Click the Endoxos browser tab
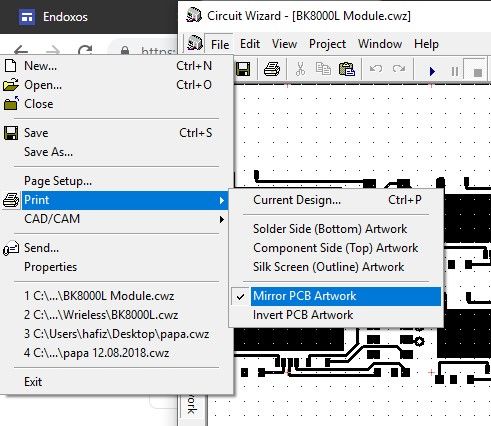This screenshot has height=426, width=491. [53, 17]
